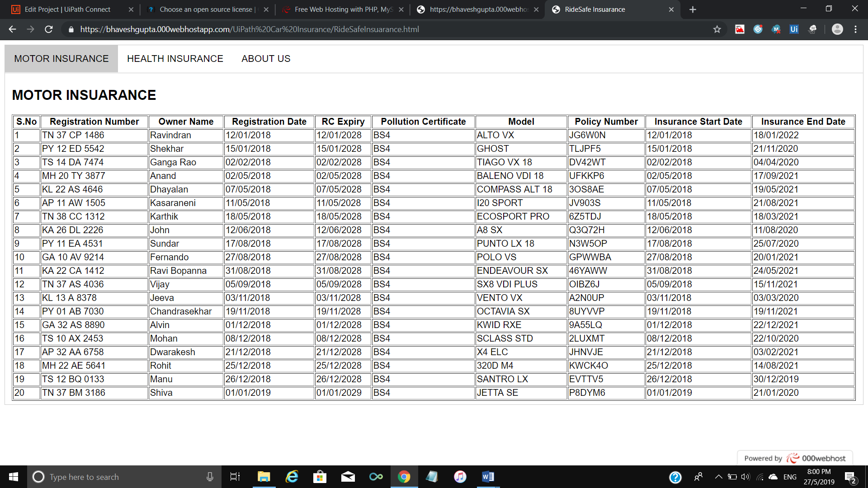
Task: Switch to Edit Project UiPath Connect tab
Action: point(68,9)
